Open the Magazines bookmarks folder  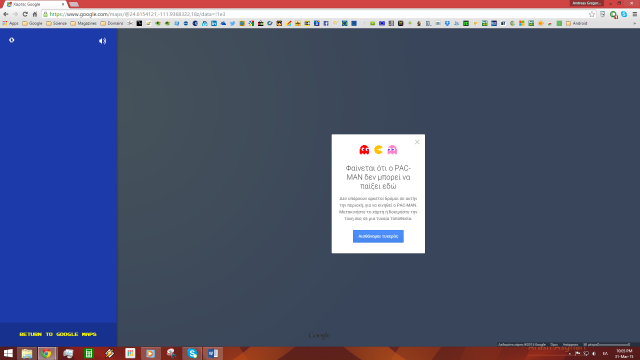click(83, 23)
